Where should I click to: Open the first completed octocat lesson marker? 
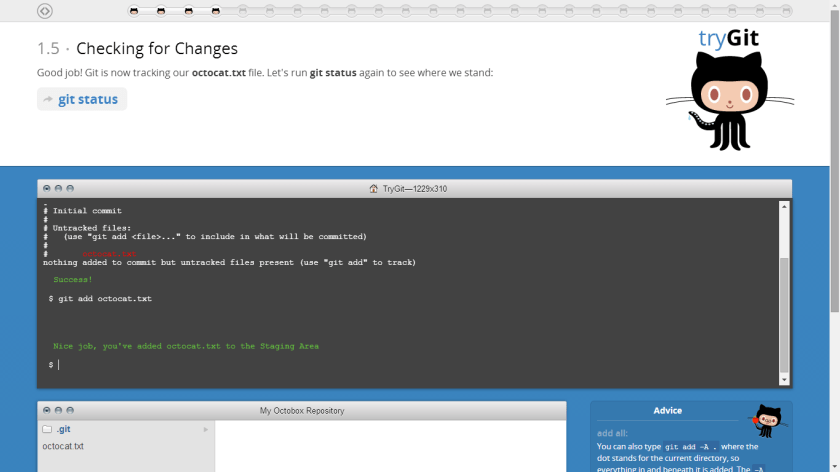click(134, 11)
